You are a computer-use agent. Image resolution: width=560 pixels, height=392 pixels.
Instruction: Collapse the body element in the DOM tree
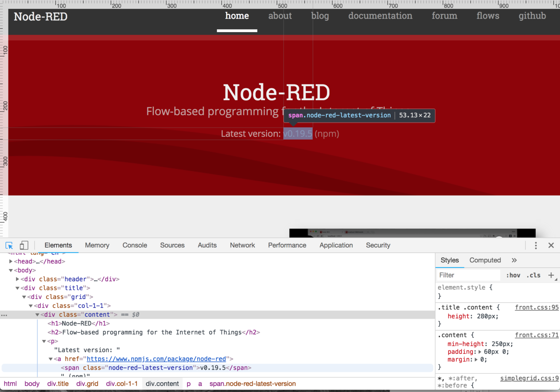tap(11, 270)
